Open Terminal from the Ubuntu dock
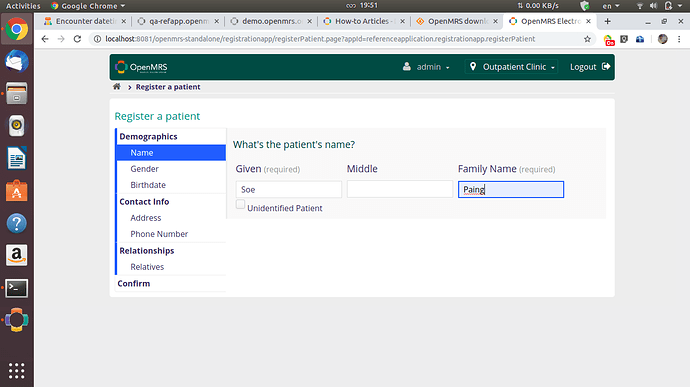 click(17, 288)
